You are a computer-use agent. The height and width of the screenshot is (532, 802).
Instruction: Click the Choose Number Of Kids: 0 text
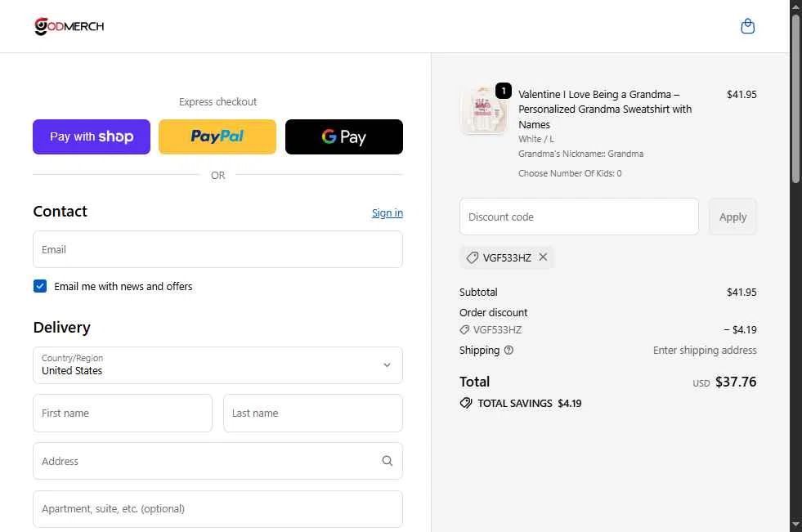(x=570, y=173)
